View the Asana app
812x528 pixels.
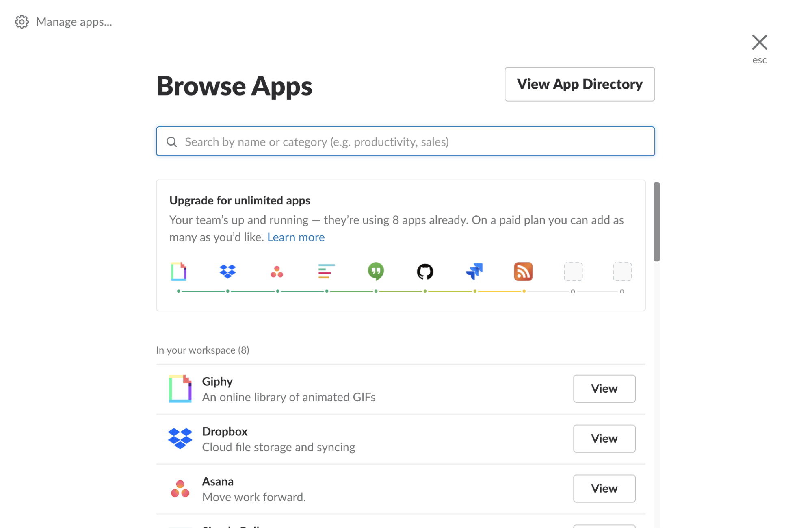(604, 489)
